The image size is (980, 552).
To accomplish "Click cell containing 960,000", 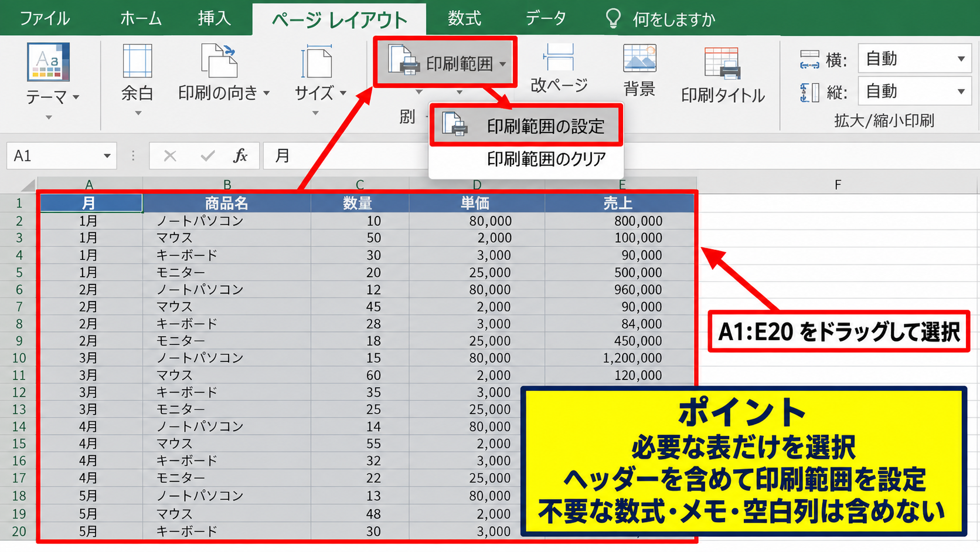I will click(x=620, y=289).
